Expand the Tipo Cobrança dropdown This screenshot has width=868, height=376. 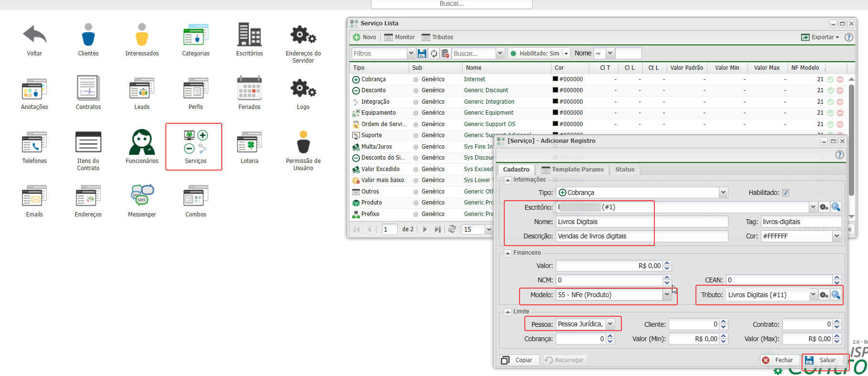pyautogui.click(x=723, y=193)
